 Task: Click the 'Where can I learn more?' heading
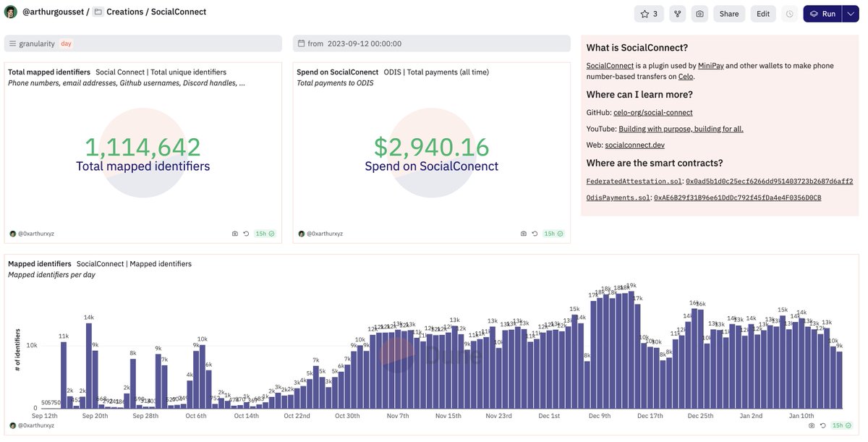(x=639, y=95)
